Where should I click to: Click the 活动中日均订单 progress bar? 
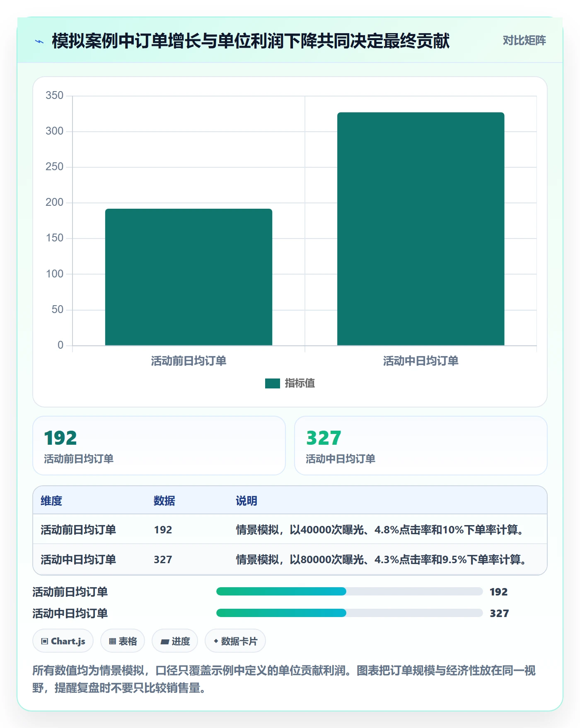pos(349,613)
